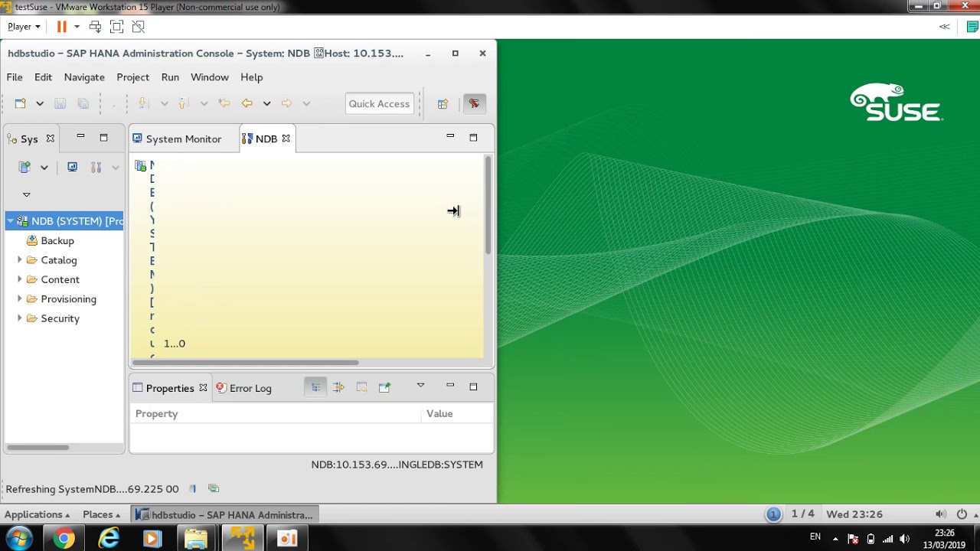Close the NDB editor tab
Image resolution: width=980 pixels, height=551 pixels.
(286, 139)
